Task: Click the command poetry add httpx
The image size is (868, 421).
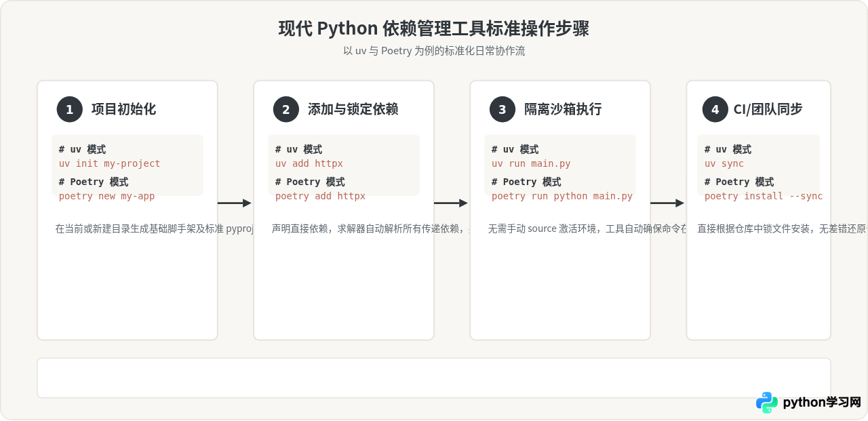Action: [x=320, y=196]
